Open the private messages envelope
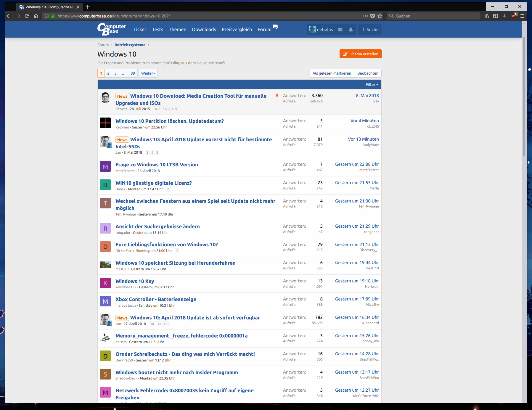This screenshot has height=410, width=532. (340, 30)
